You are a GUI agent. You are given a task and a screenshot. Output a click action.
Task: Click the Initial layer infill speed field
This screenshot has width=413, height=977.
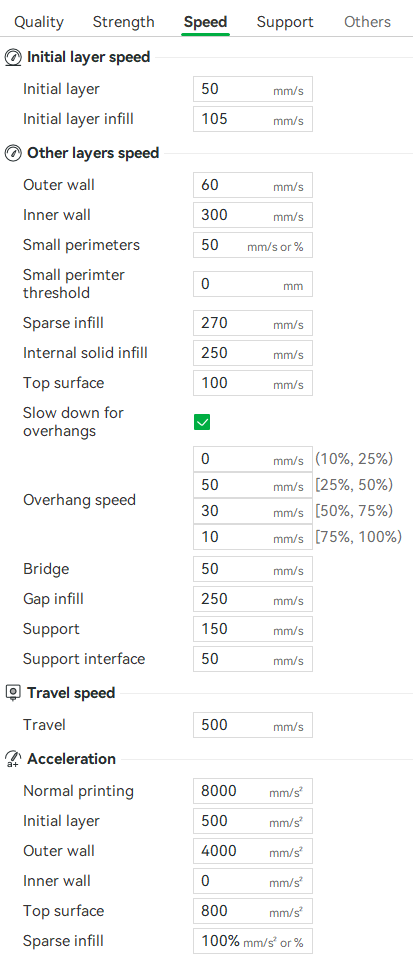coord(253,119)
